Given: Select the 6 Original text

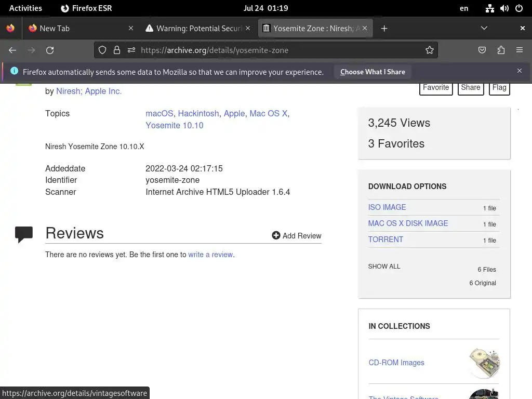Looking at the screenshot, I should click(483, 283).
